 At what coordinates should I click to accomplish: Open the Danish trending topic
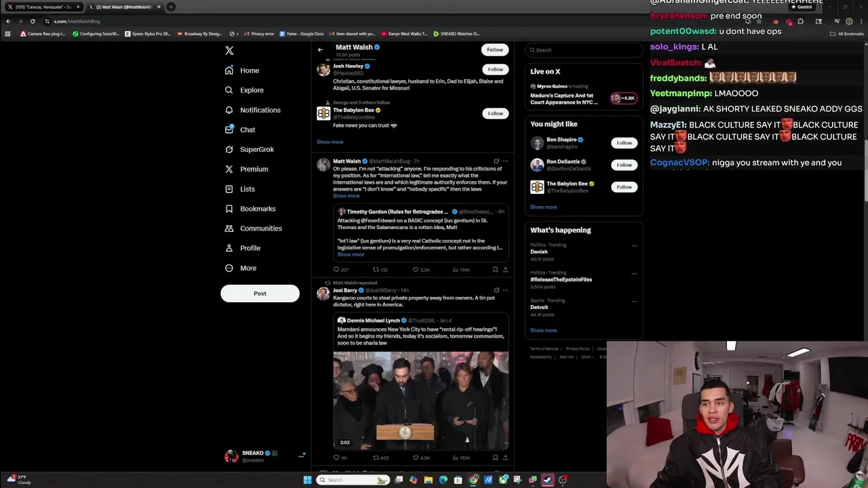tap(539, 251)
